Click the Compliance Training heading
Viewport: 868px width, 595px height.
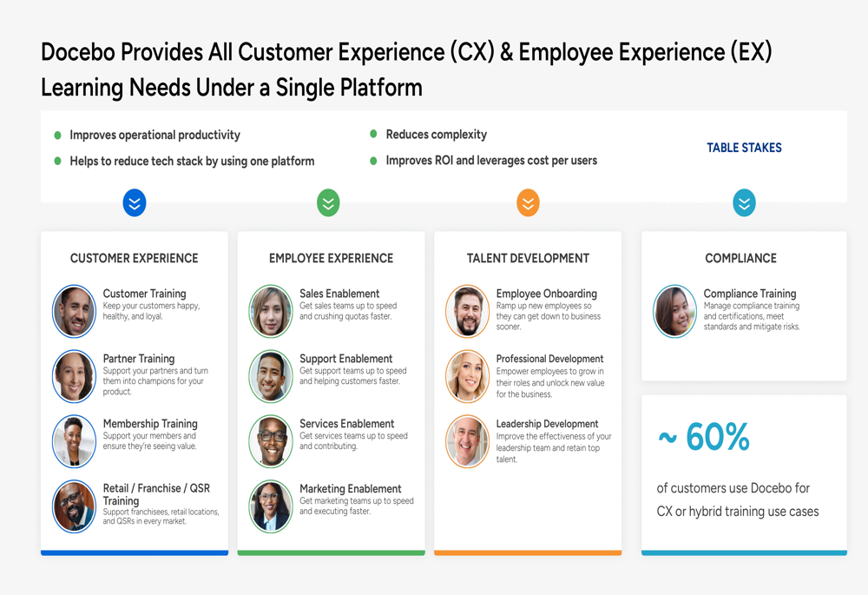pos(750,294)
